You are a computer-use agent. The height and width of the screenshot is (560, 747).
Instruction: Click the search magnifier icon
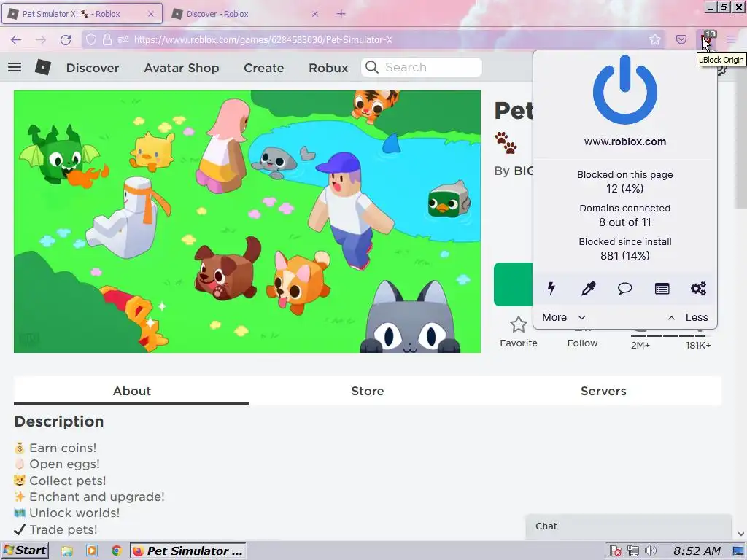(x=372, y=67)
